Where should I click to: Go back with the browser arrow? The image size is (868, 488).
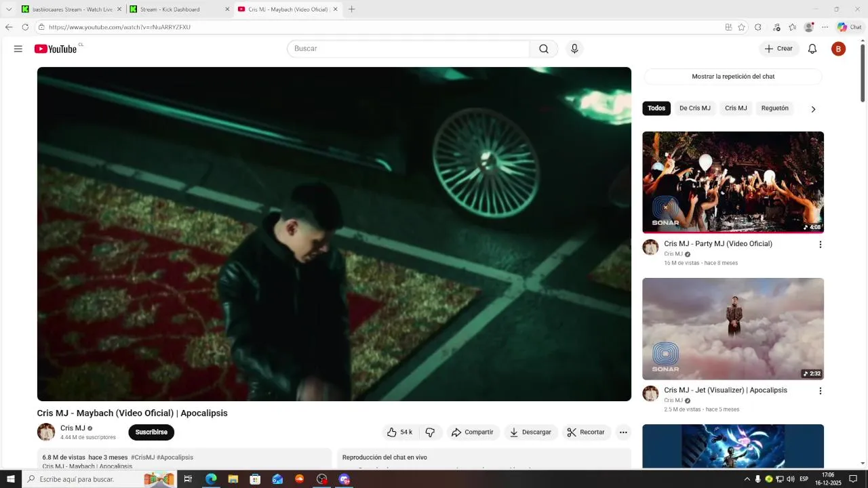pos(9,27)
